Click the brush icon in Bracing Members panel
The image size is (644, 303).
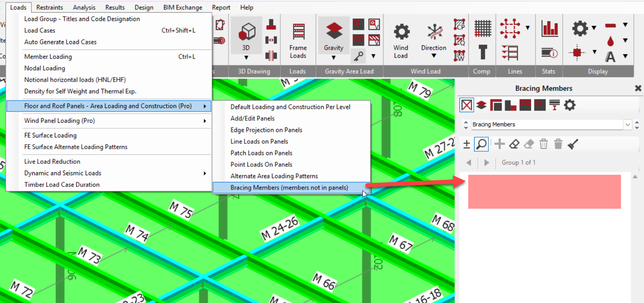573,144
